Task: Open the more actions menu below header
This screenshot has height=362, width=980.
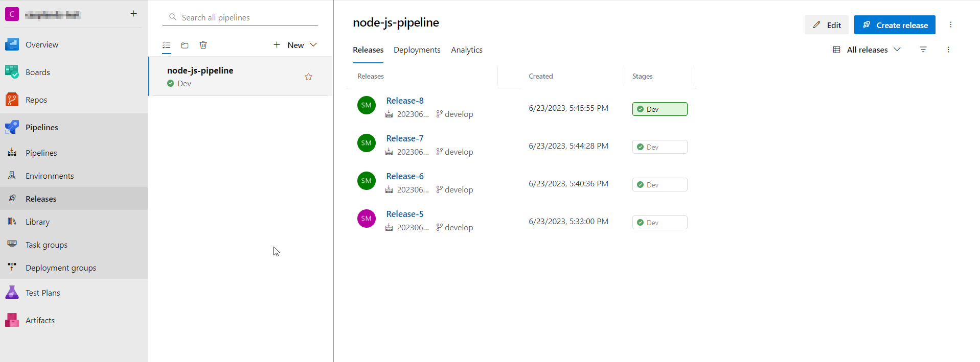Action: (x=948, y=50)
